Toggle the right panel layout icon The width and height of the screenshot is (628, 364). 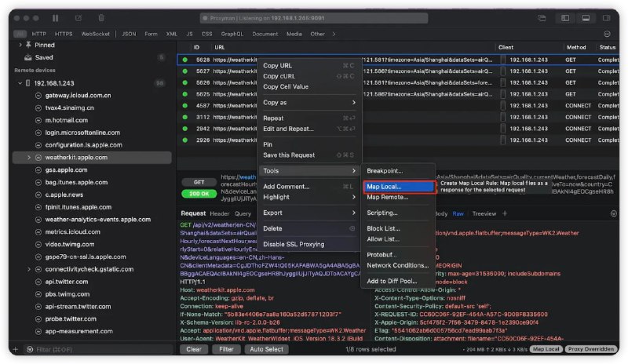[x=607, y=18]
